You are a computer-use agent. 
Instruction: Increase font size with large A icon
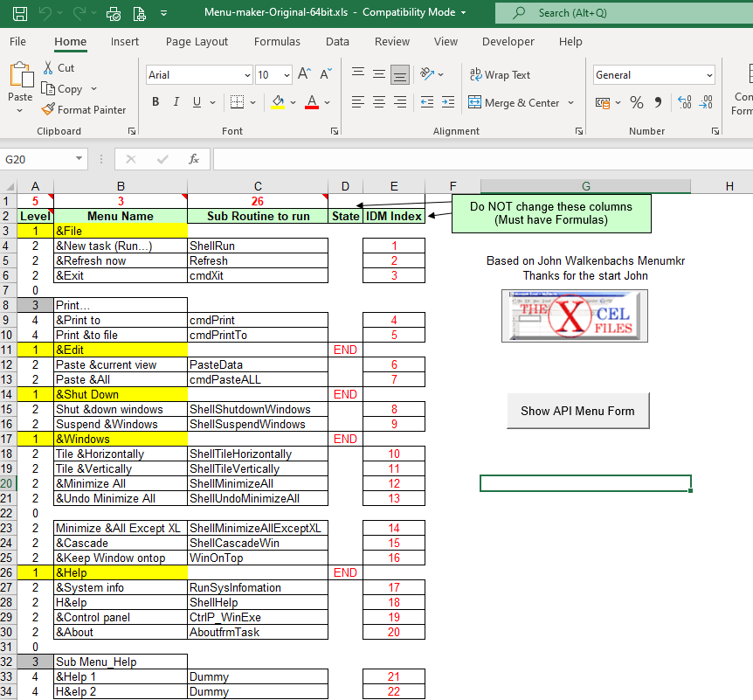305,74
